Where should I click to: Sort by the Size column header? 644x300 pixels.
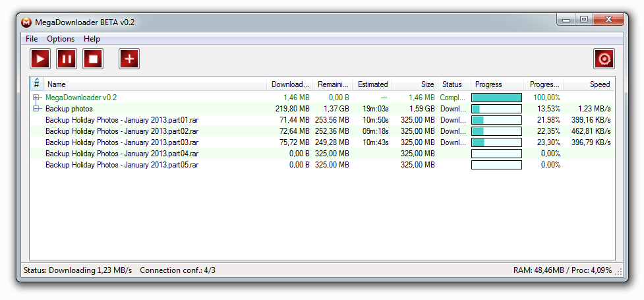[415, 84]
